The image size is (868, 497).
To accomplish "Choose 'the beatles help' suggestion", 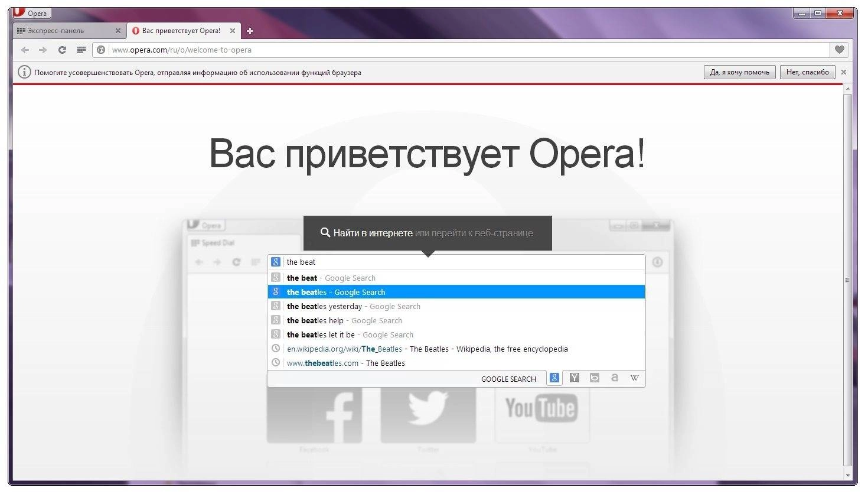I will [456, 320].
